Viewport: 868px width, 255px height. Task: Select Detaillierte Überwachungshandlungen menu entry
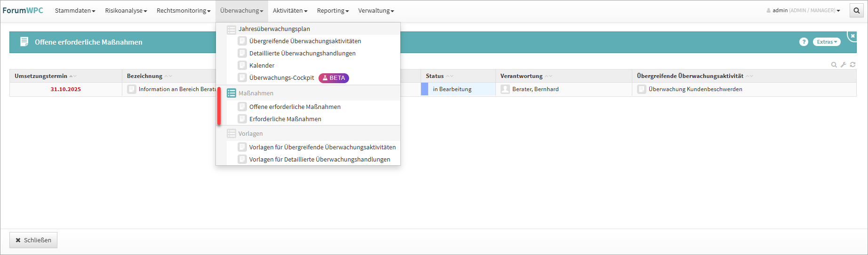(x=302, y=53)
